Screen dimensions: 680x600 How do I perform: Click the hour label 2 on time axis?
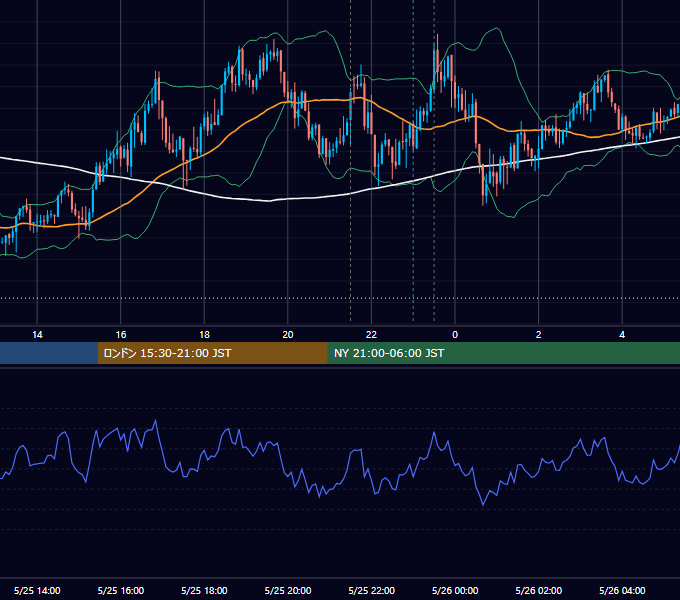pyautogui.click(x=539, y=335)
